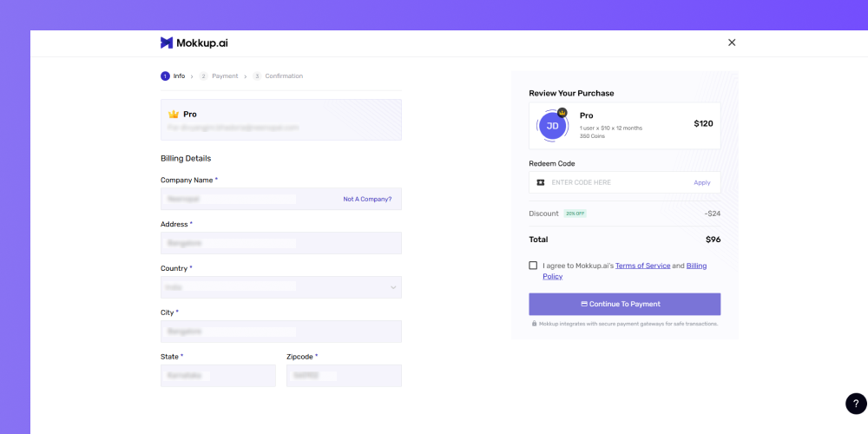Click the lock icon by secure payment note
Viewport: 868px width, 434px height.
point(534,323)
